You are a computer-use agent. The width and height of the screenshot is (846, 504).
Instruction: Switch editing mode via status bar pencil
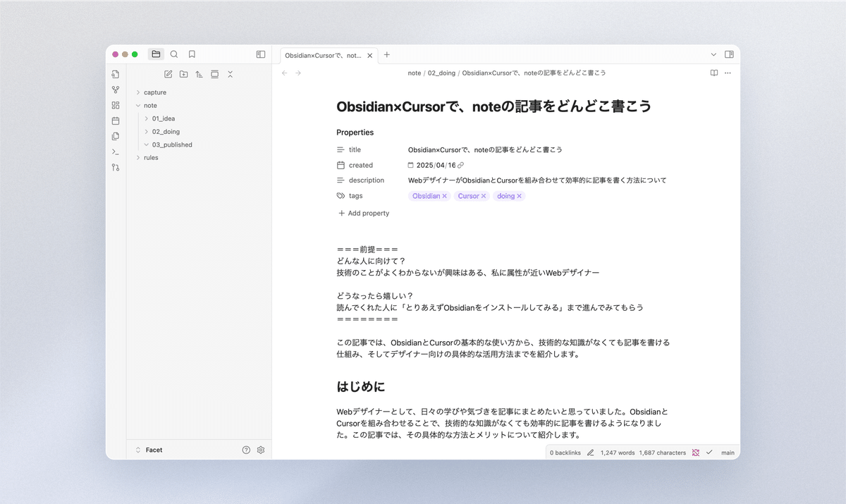pyautogui.click(x=590, y=452)
